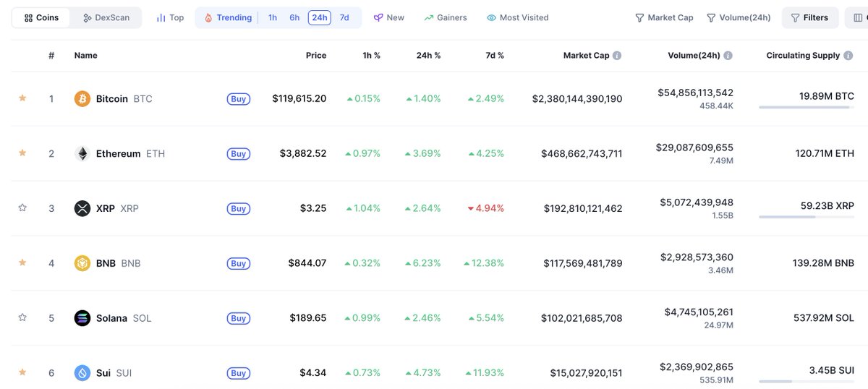868x389 pixels.
Task: Click Circulating Supply info icon
Action: (x=848, y=56)
